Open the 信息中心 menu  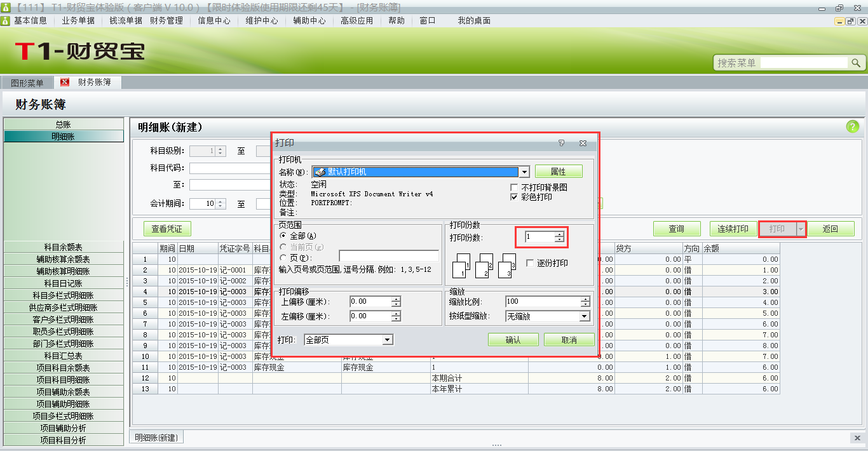[x=214, y=20]
